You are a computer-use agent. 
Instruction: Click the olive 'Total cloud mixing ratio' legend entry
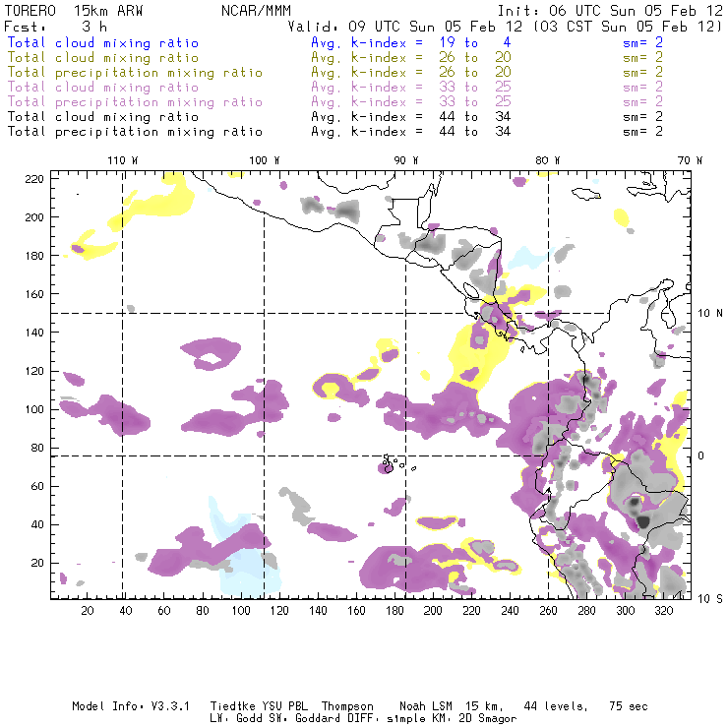103,58
